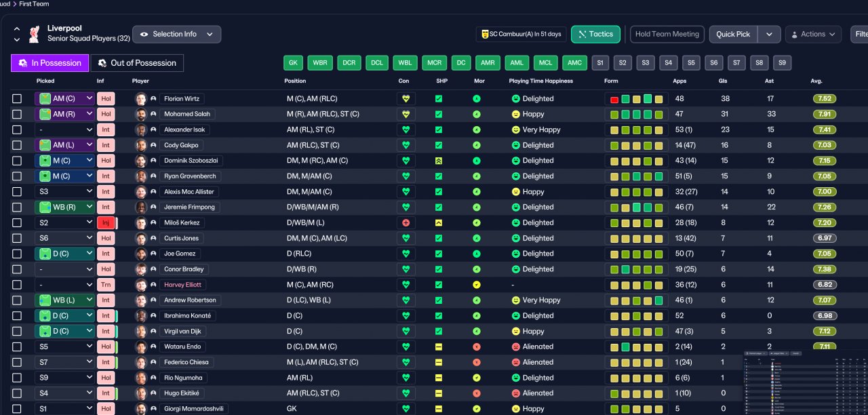
Task: Click Federico Chiesa's Alienated unhappy face icon
Action: pos(516,362)
